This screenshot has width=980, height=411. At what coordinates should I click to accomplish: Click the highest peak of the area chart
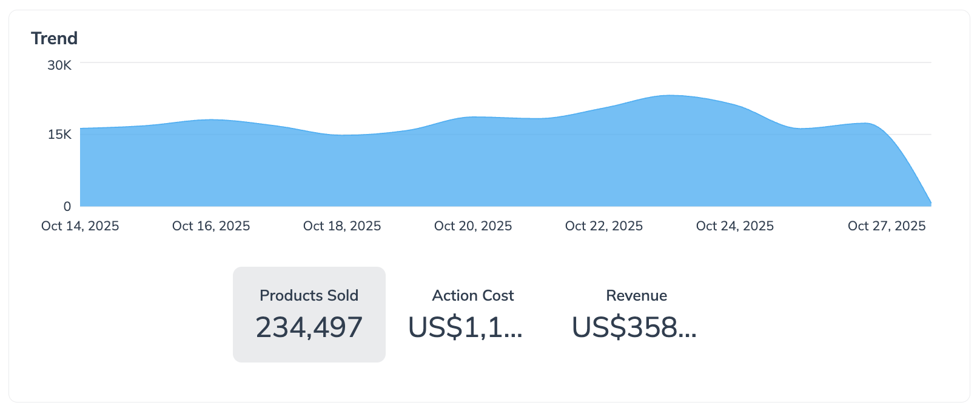tap(670, 96)
